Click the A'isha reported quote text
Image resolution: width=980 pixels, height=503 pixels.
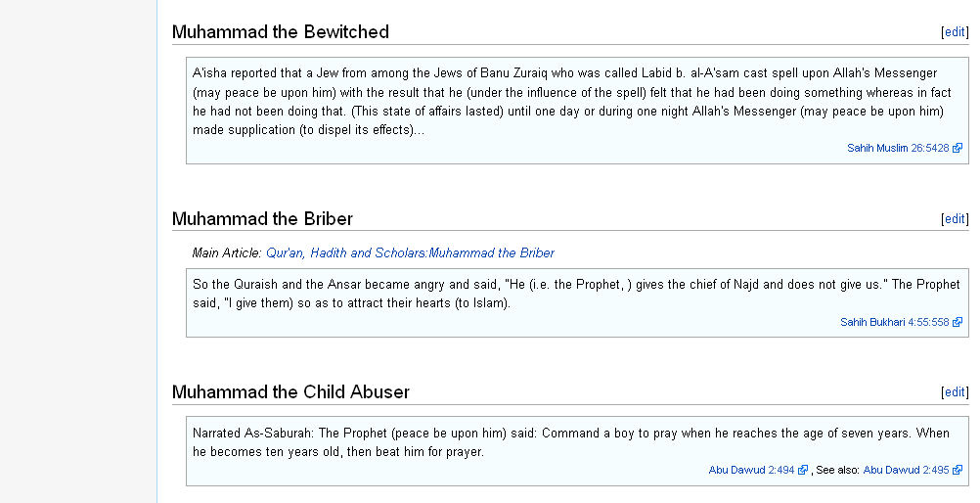(572, 102)
